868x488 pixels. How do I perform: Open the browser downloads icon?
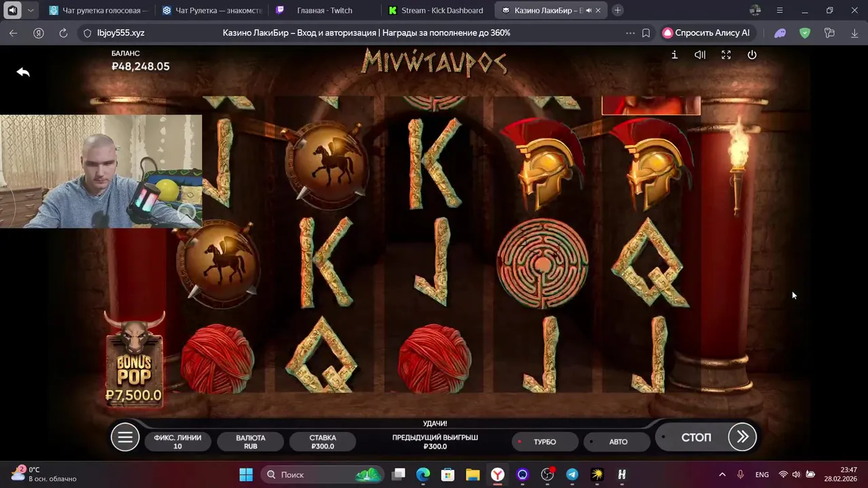(854, 33)
